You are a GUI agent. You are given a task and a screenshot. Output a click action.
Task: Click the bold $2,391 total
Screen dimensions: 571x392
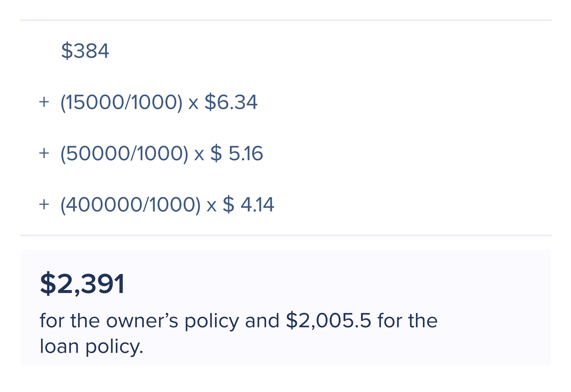[x=82, y=284]
